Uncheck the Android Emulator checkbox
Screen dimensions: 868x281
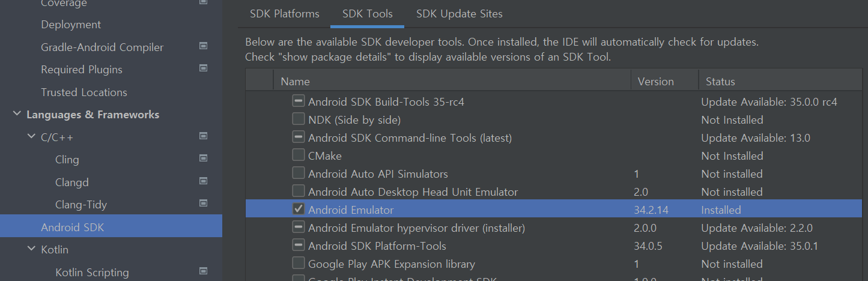point(298,209)
